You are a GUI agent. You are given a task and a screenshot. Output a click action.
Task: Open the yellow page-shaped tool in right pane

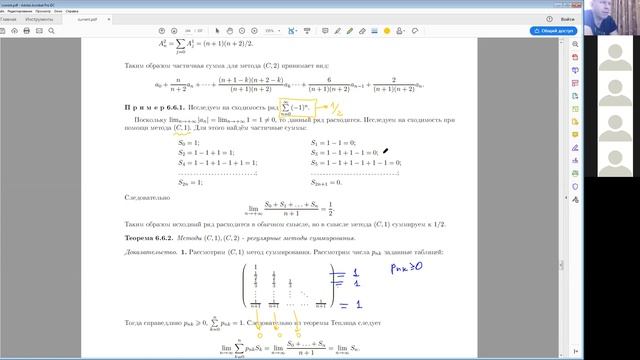575,122
